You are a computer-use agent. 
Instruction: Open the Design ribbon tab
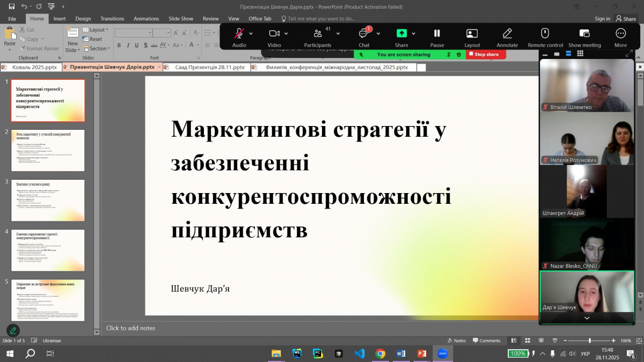tap(83, 18)
